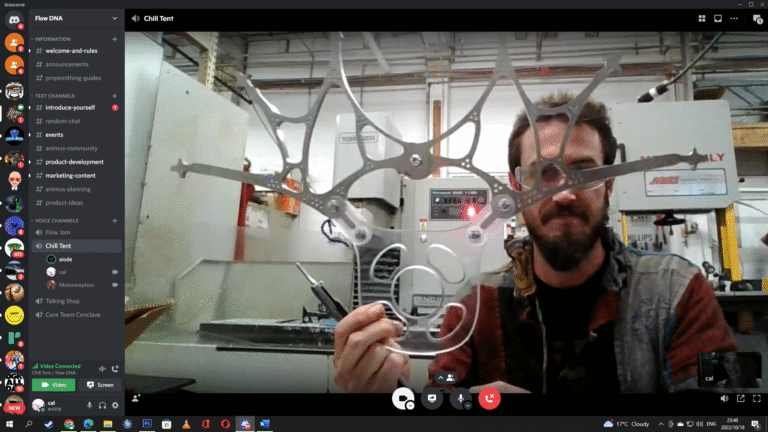Click the screen share icon in call controls
768x432 pixels.
pyautogui.click(x=432, y=398)
